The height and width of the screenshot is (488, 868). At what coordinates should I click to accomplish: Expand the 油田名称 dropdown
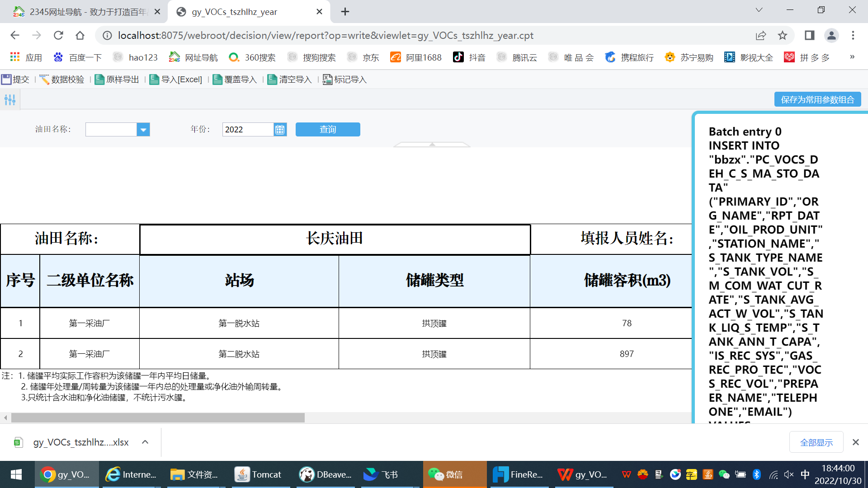[143, 130]
